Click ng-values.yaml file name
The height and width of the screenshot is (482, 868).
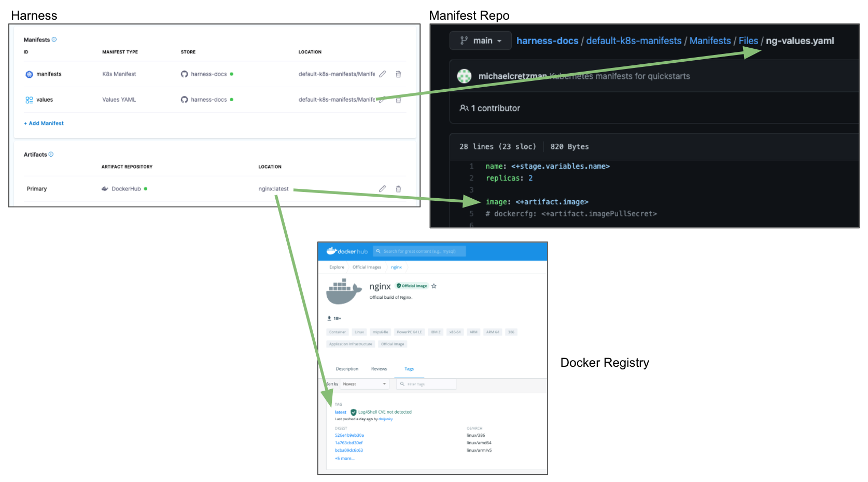pyautogui.click(x=800, y=40)
